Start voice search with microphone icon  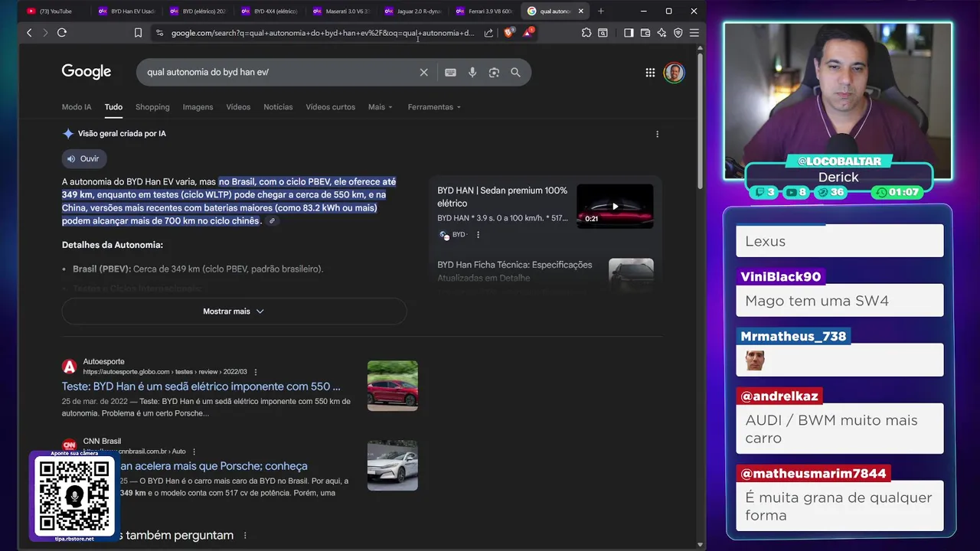(x=472, y=72)
